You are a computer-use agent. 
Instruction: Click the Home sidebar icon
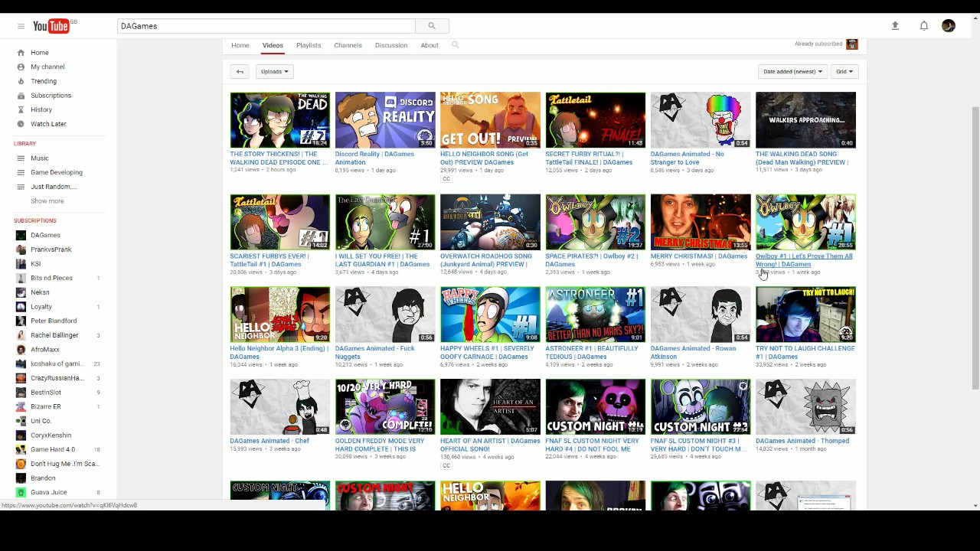21,53
